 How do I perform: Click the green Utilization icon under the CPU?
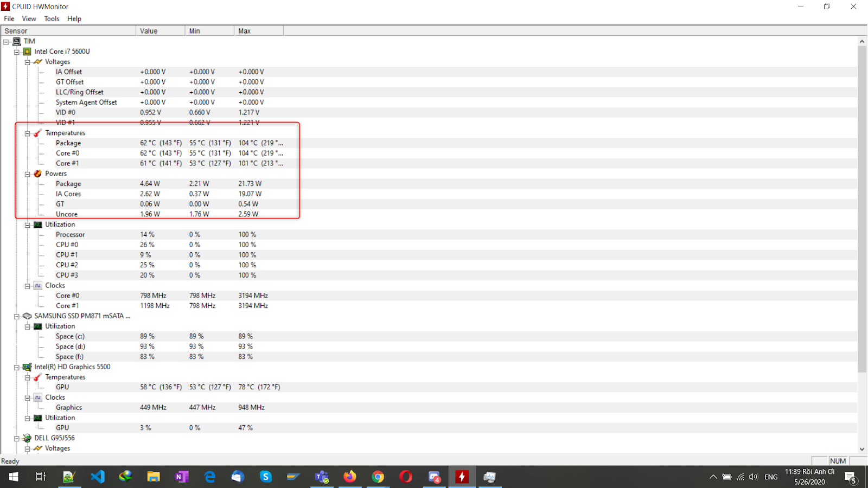pos(37,224)
